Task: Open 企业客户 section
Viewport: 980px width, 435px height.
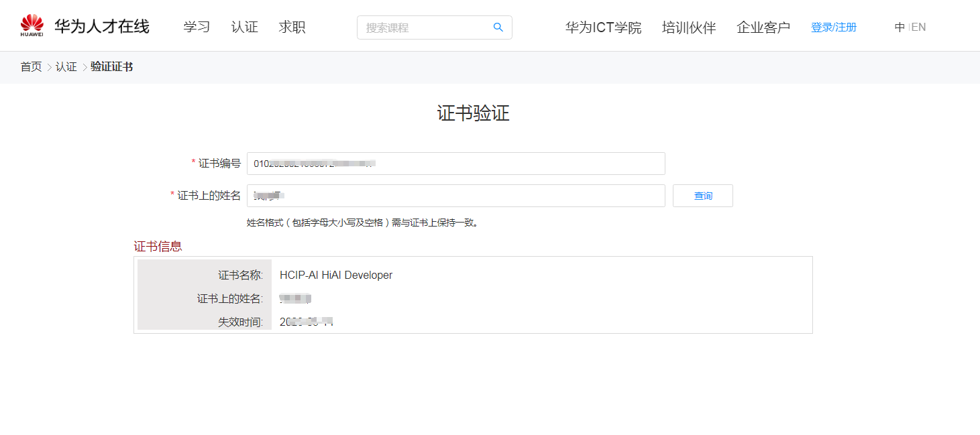Action: (x=763, y=27)
